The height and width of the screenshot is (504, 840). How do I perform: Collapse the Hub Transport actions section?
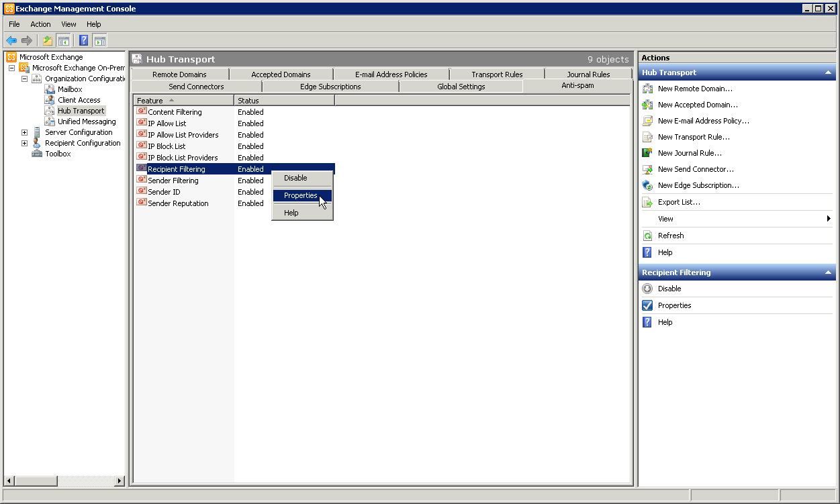point(827,72)
